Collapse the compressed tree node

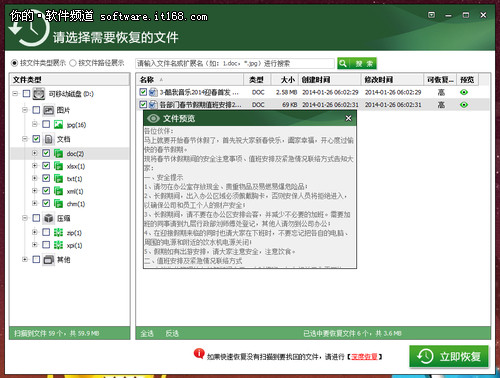(25, 218)
